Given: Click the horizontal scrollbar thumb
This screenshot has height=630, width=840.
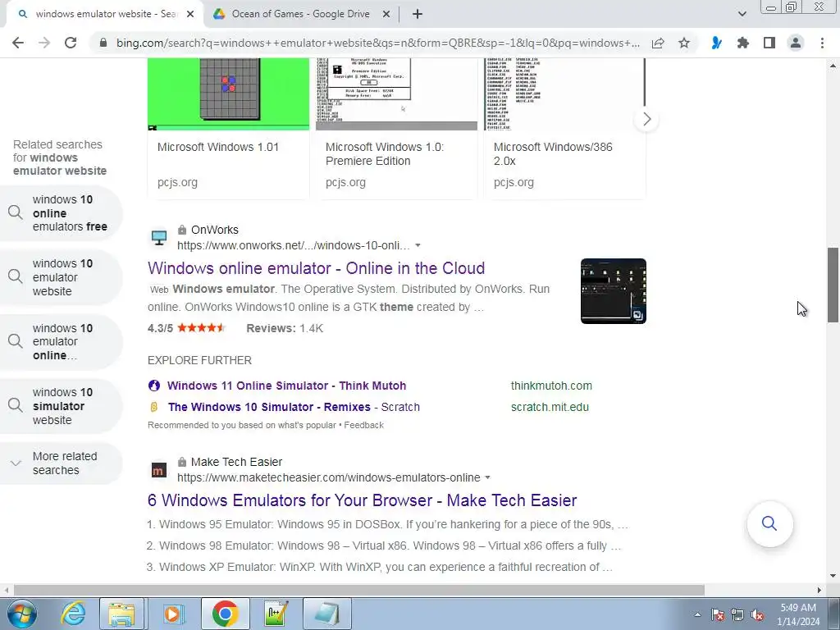Looking at the screenshot, I should click(x=359, y=591).
